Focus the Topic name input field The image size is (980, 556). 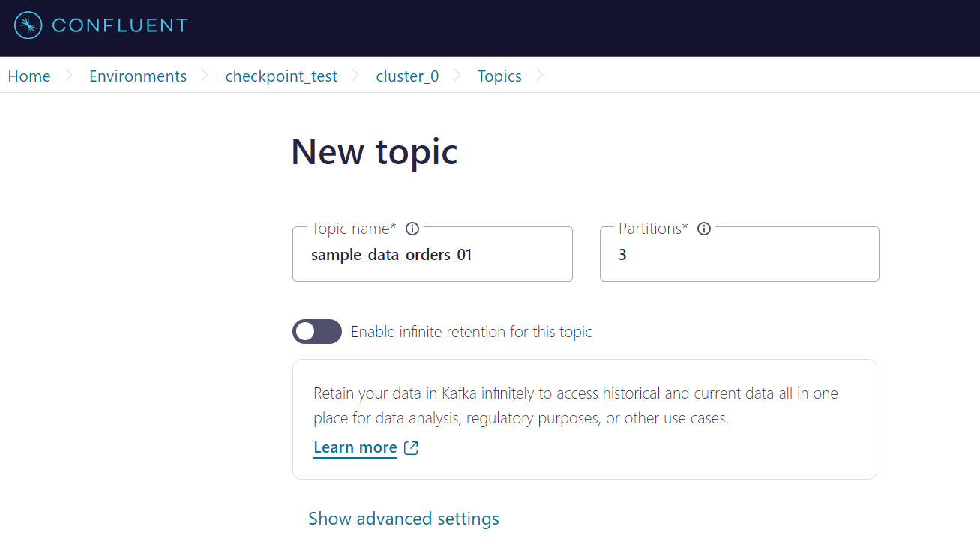(433, 254)
